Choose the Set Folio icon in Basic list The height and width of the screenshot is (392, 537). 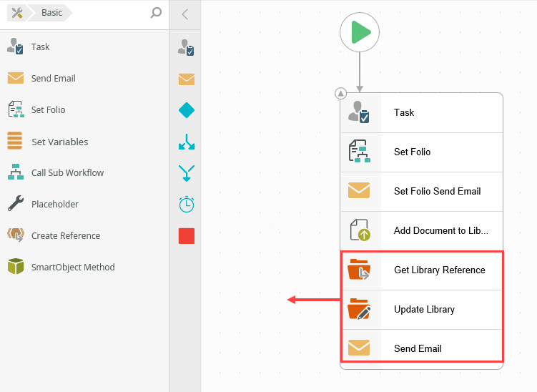16,109
